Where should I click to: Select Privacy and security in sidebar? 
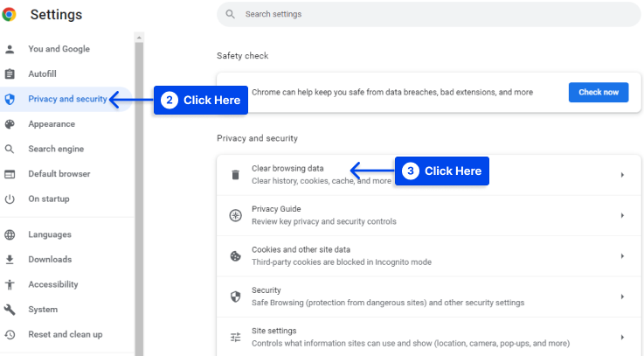coord(66,99)
